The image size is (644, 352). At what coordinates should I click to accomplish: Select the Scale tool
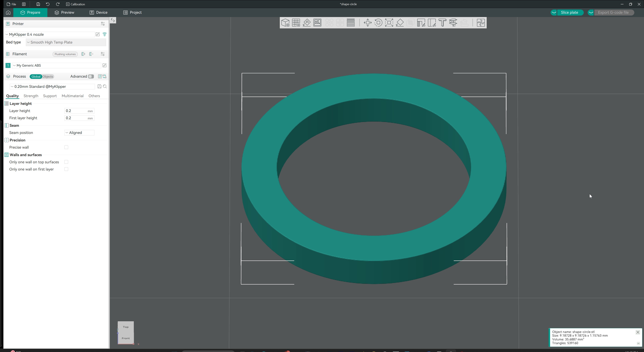(x=389, y=23)
